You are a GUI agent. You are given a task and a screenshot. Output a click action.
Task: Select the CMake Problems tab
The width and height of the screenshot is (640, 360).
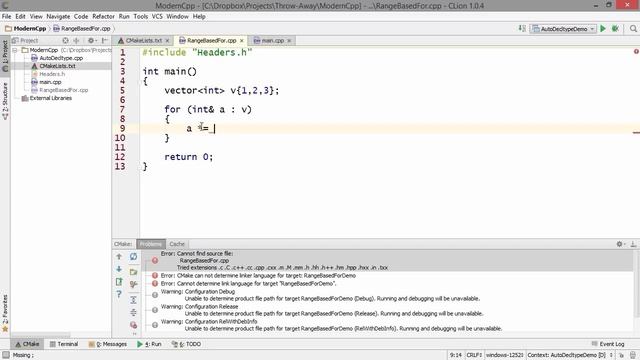151,244
